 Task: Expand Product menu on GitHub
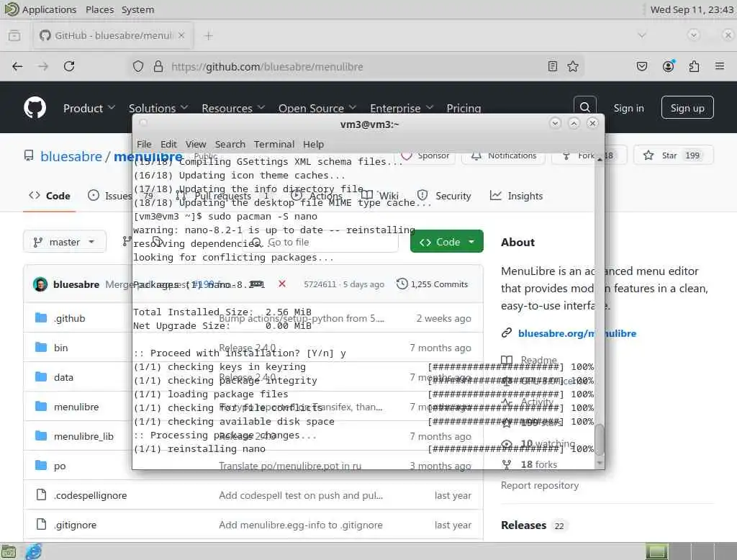(89, 108)
